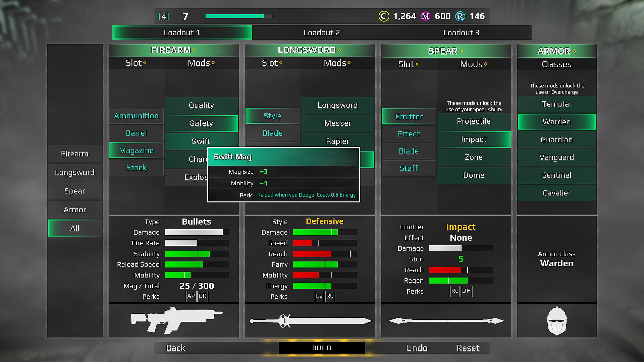This screenshot has height=362, width=644.
Task: Select the Impact emitter mod
Action: [474, 139]
